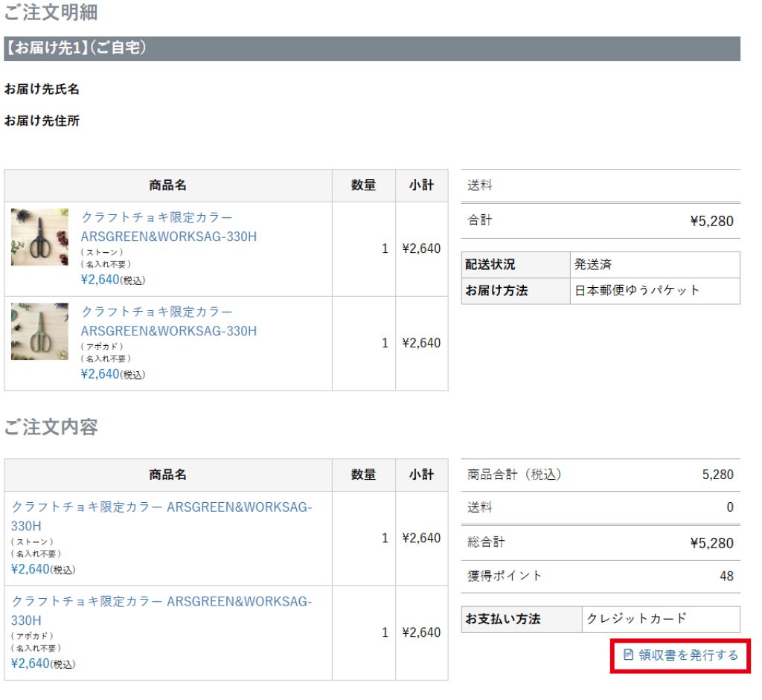Click the 日本郵便ゆうパケット delivery method value

click(637, 291)
